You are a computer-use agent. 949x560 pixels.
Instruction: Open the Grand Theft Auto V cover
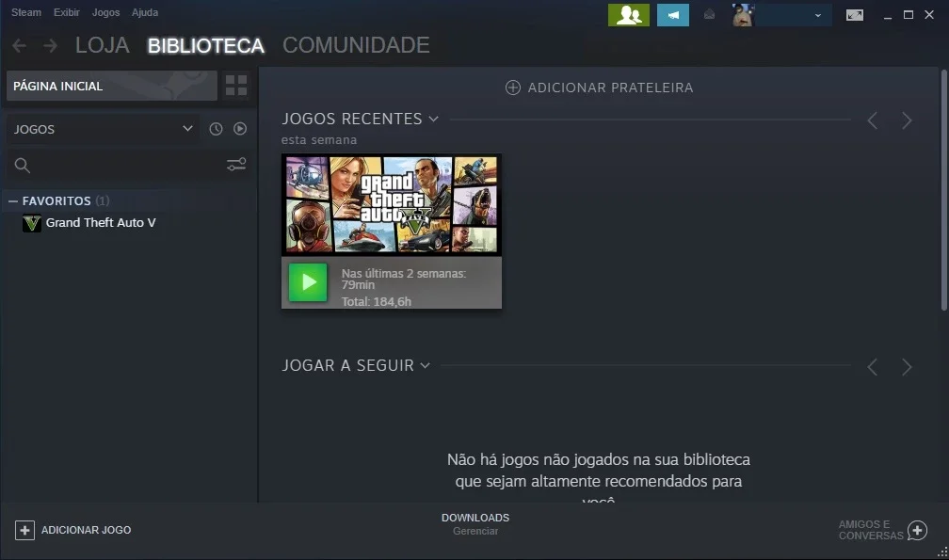pos(392,204)
